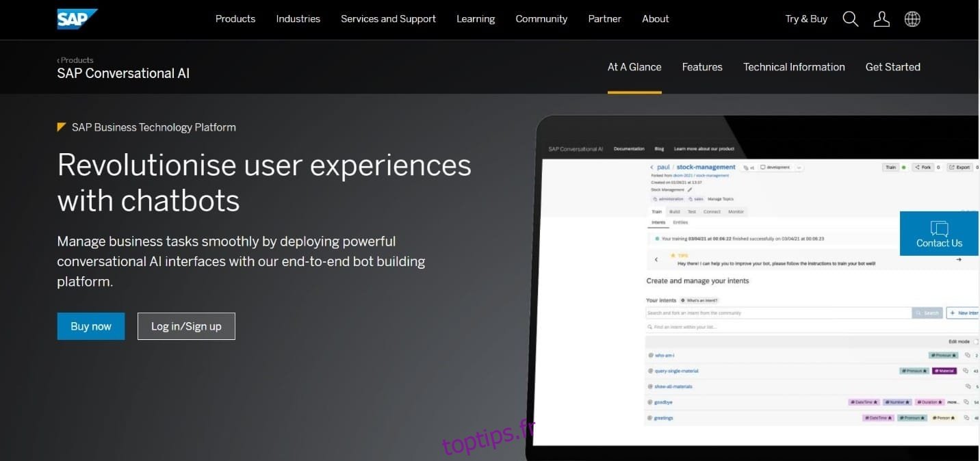The height and width of the screenshot is (461, 980).
Task: Click the Log in/Sign up button
Action: (186, 326)
